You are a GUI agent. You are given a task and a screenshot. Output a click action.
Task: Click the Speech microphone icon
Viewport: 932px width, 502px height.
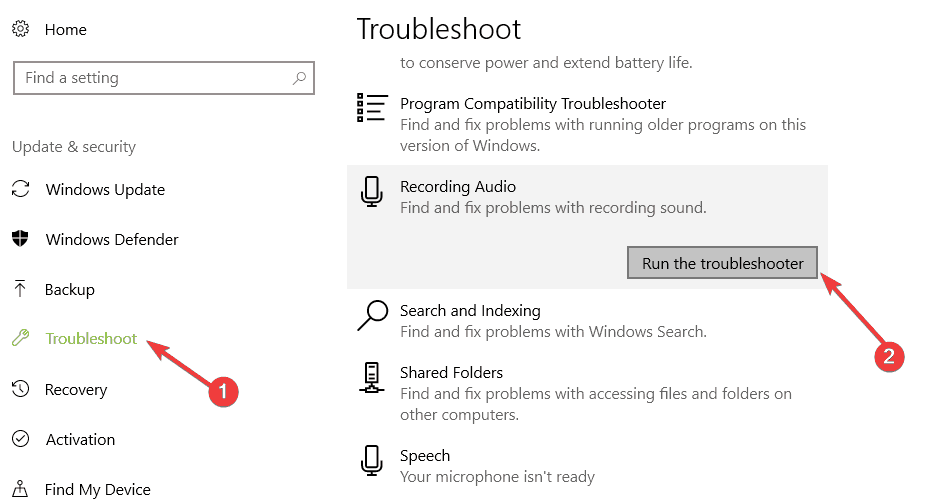(372, 460)
